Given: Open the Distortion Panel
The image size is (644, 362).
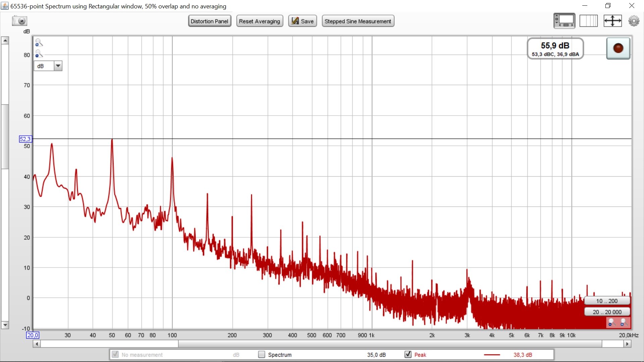Looking at the screenshot, I should coord(209,21).
